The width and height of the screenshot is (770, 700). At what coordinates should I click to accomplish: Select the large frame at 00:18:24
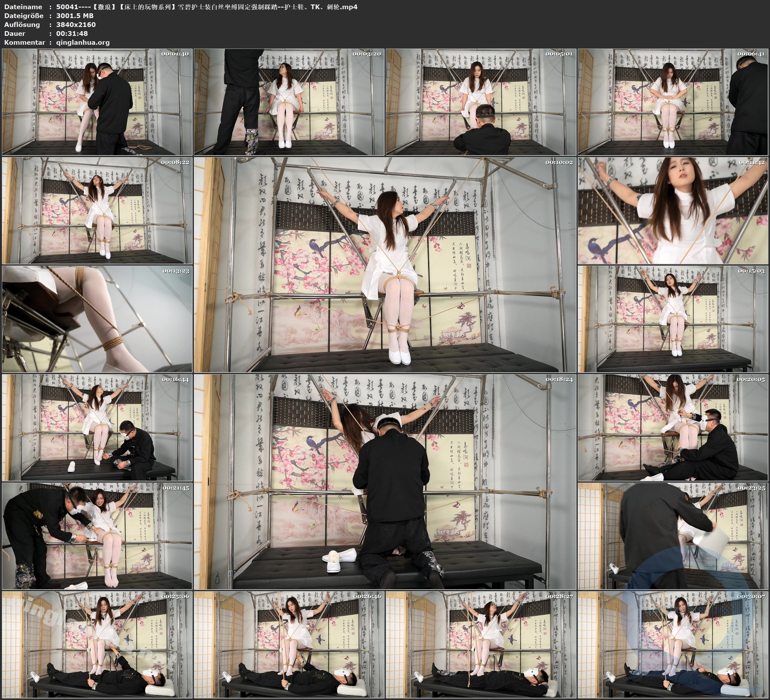[x=385, y=482]
